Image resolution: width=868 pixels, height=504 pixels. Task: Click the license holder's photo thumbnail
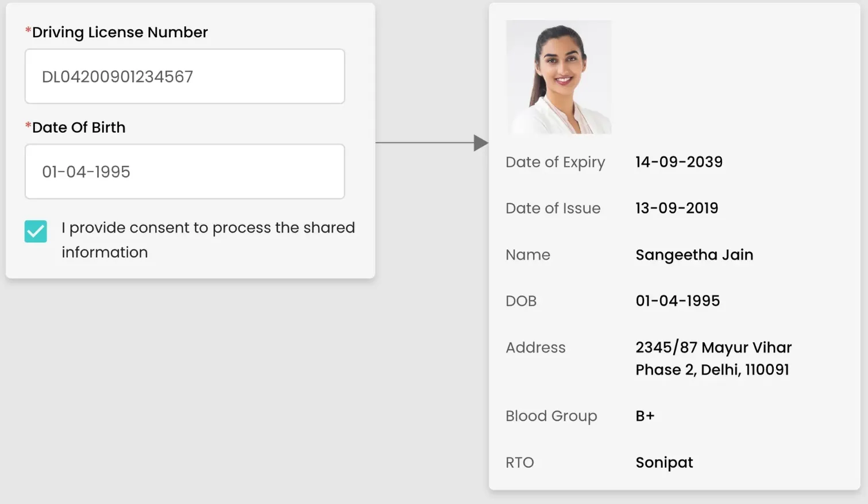558,77
